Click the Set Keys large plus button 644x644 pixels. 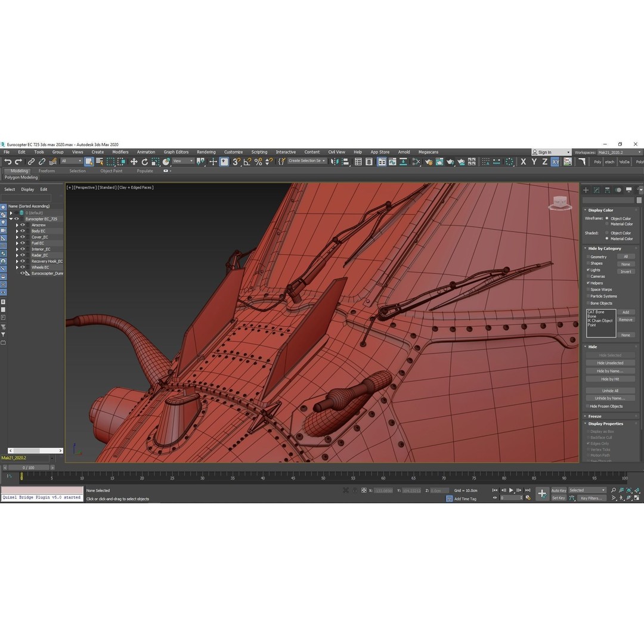coord(542,494)
